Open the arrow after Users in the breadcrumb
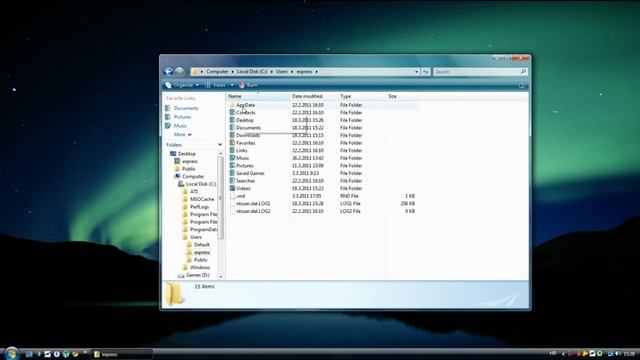 tap(292, 72)
